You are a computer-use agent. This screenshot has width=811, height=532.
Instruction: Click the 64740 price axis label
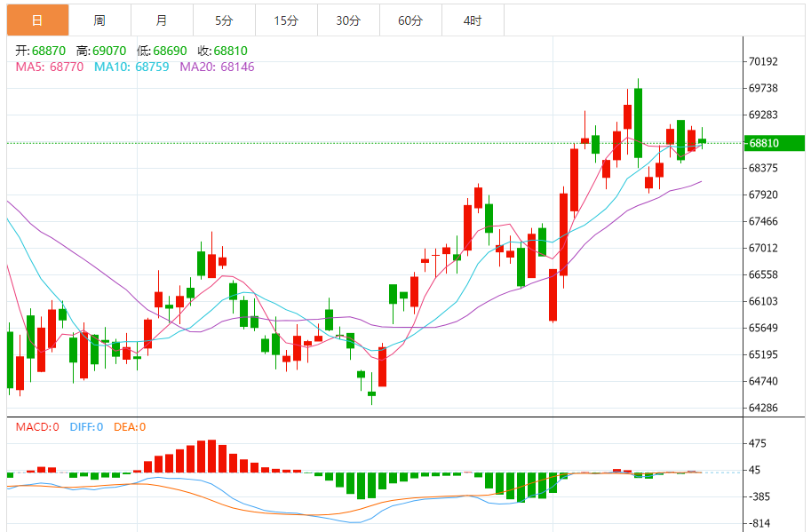click(763, 381)
